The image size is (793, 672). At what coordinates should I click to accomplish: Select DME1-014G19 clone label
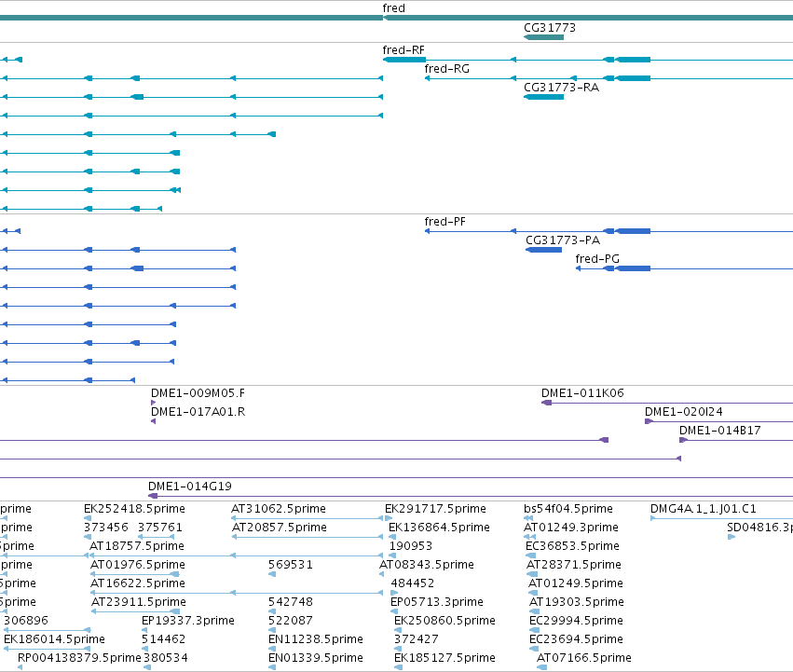coord(190,487)
